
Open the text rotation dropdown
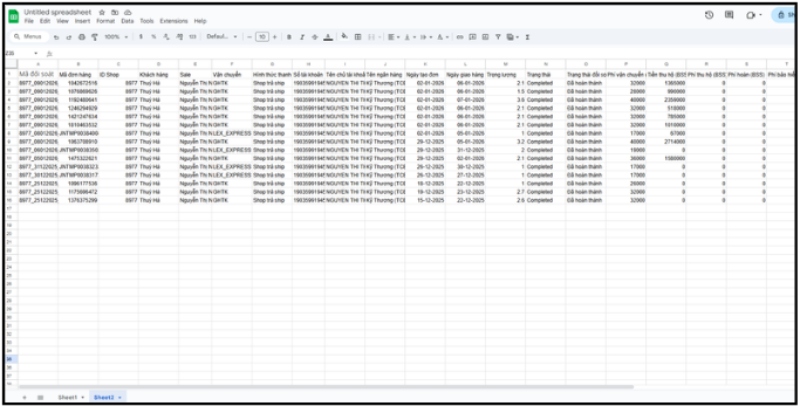click(x=442, y=37)
